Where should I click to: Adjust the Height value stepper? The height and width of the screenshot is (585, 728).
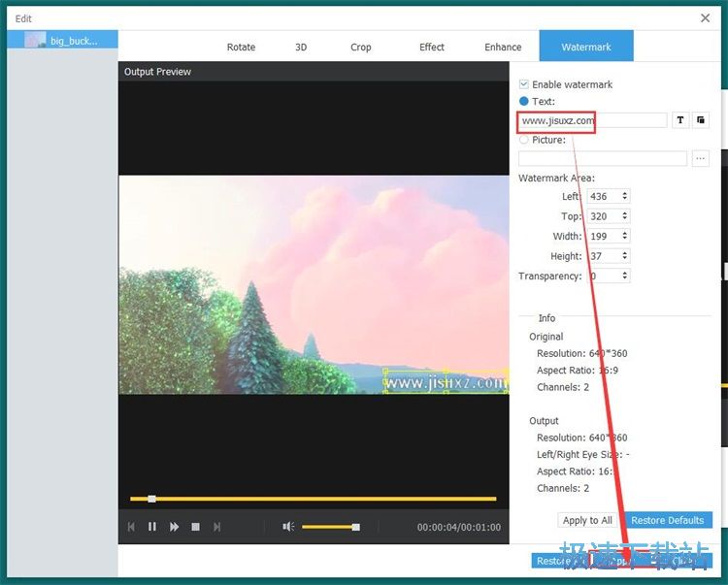pyautogui.click(x=625, y=255)
